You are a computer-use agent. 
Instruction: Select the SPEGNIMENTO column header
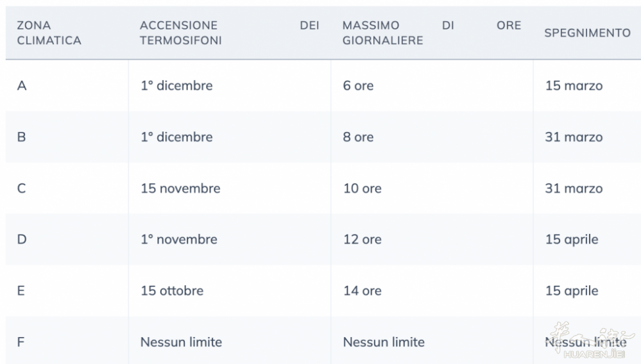tap(588, 33)
